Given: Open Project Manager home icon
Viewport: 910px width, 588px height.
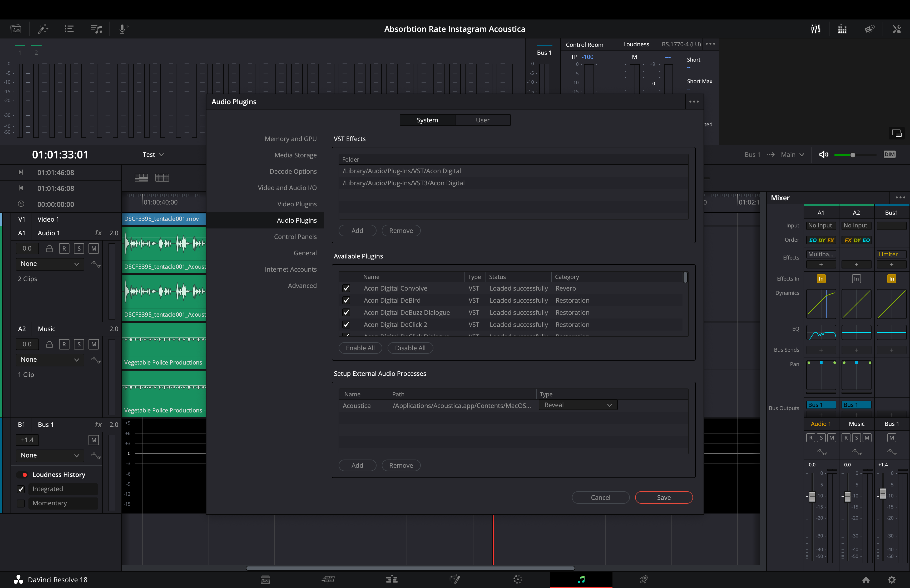Looking at the screenshot, I should point(866,580).
